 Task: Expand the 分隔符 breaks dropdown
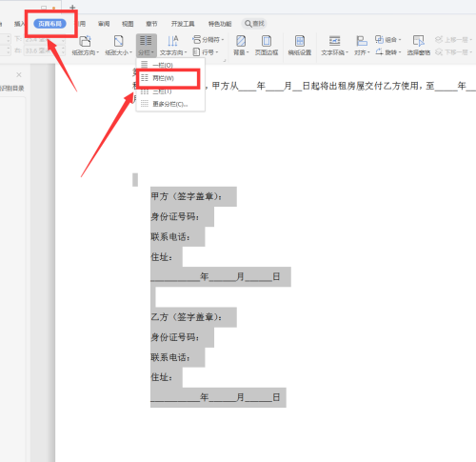[x=208, y=40]
